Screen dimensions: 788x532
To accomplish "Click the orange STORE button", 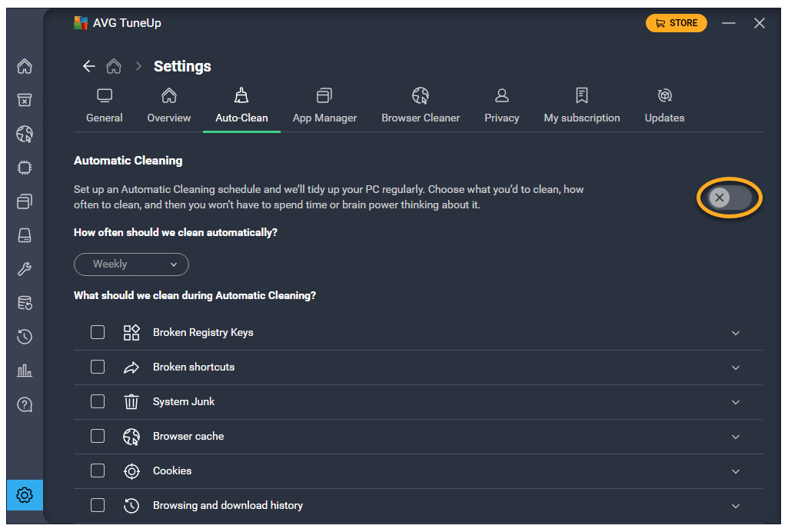I will click(x=676, y=23).
